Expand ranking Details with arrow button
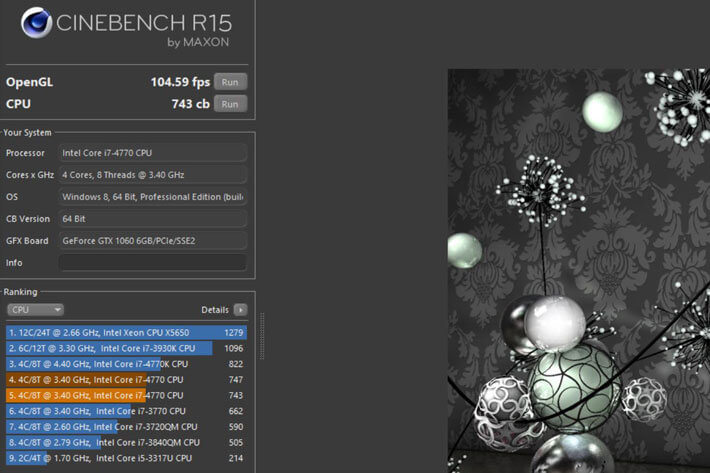 [240, 310]
